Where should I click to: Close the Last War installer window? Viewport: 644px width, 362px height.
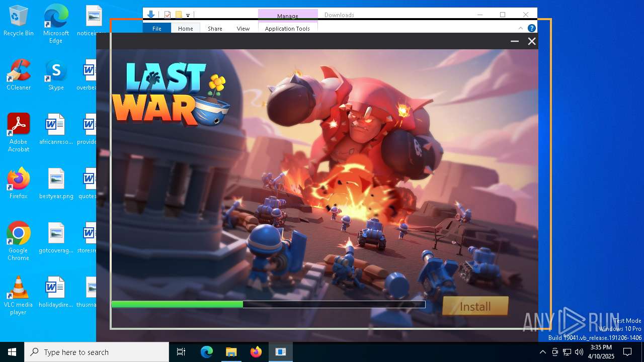coord(532,41)
